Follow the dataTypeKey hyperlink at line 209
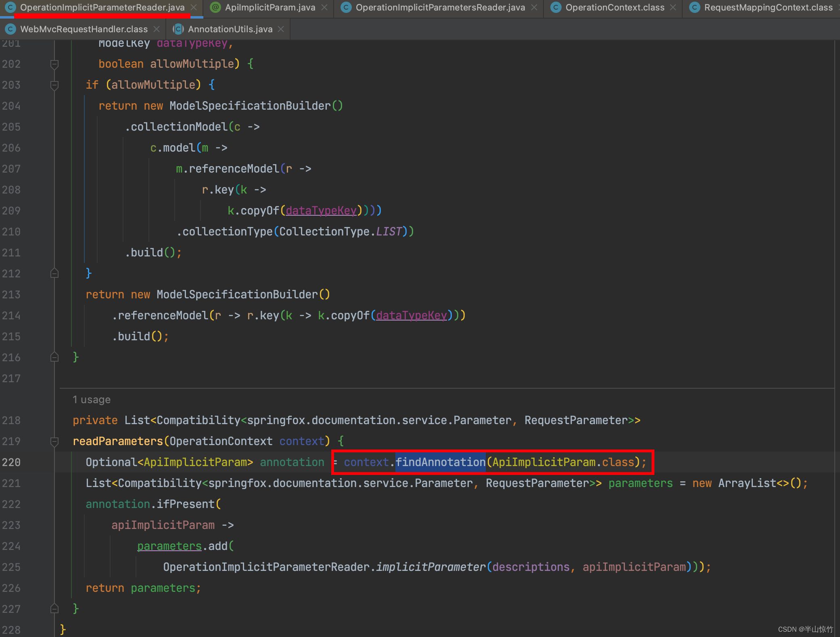The image size is (840, 637). coord(321,210)
